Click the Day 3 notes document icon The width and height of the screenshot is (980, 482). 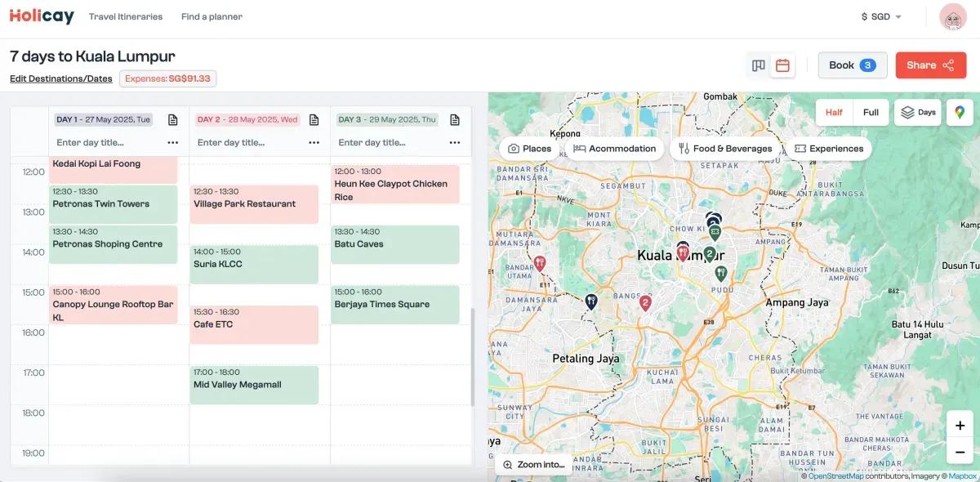(x=455, y=120)
